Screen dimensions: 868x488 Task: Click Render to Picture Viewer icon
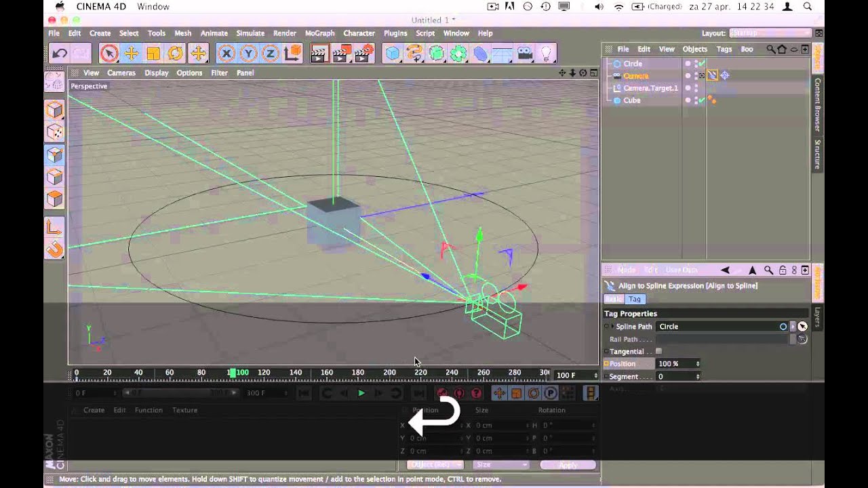pos(342,54)
